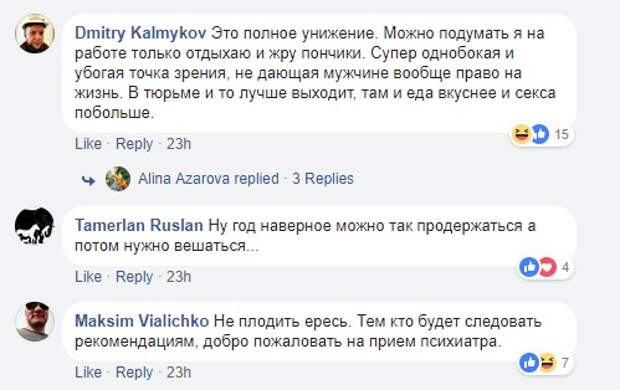The image size is (620, 390).
Task: Expand the 3 Replies thread
Action: [323, 179]
